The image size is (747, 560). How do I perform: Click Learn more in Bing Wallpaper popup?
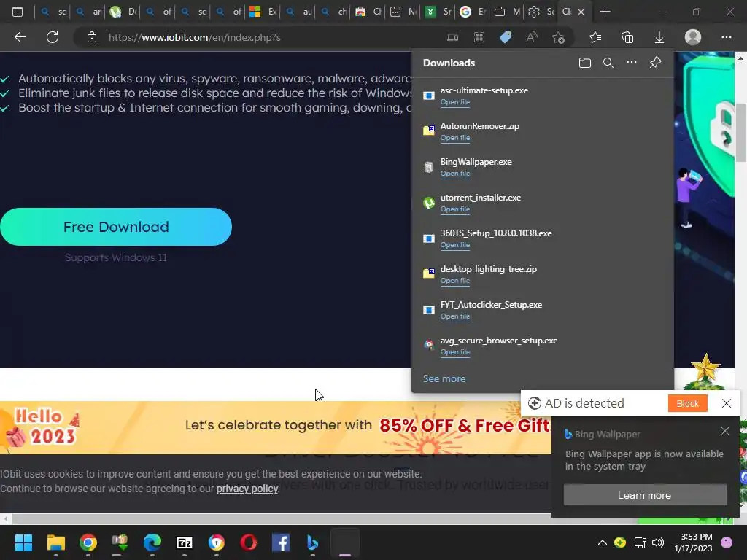[x=645, y=495]
